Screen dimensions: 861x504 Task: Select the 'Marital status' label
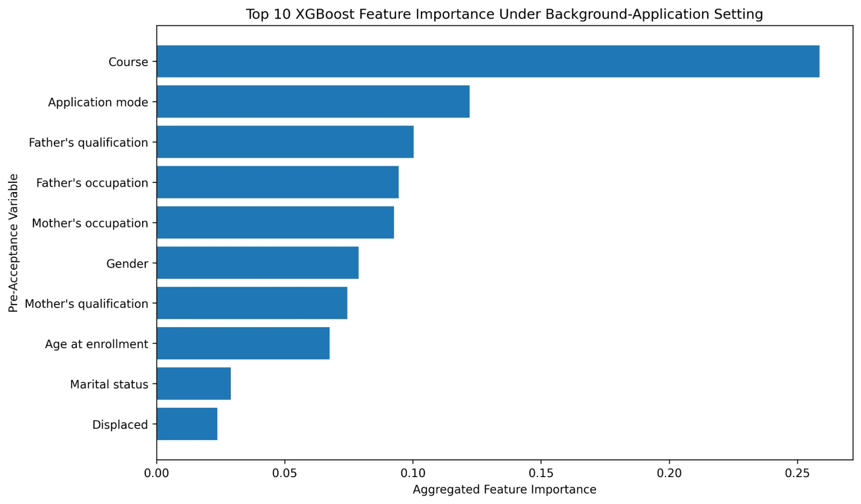(109, 385)
